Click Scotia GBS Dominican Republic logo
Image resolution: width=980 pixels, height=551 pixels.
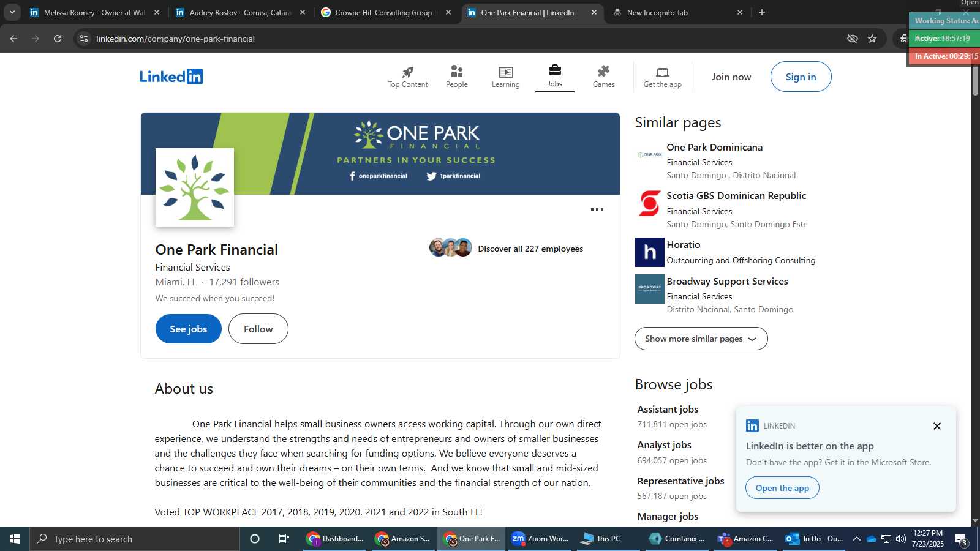[649, 203]
